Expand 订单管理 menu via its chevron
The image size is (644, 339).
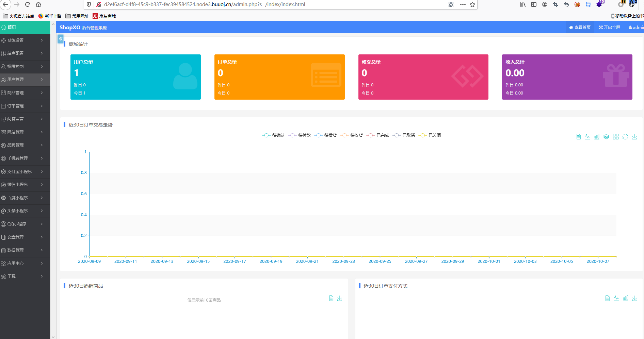42,106
